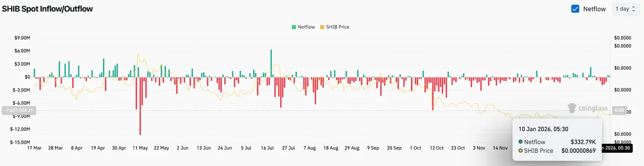Open the 1 day interval dropdown
Viewport: 644px width, 166px height.
pos(625,9)
